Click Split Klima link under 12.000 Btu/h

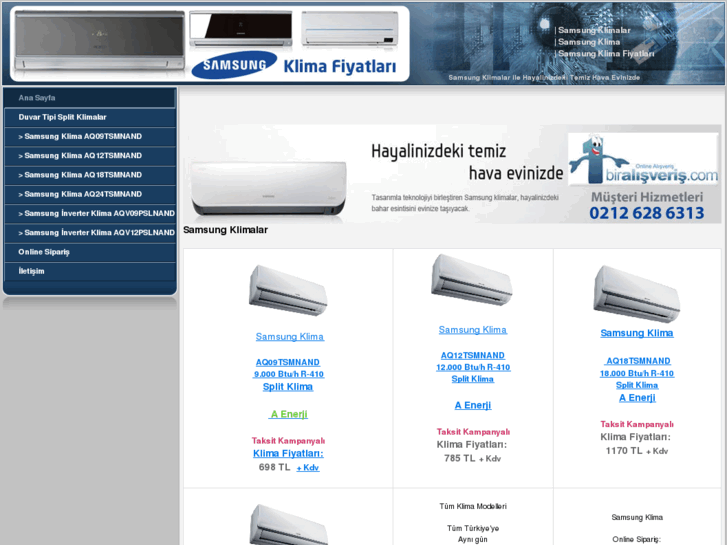472,379
